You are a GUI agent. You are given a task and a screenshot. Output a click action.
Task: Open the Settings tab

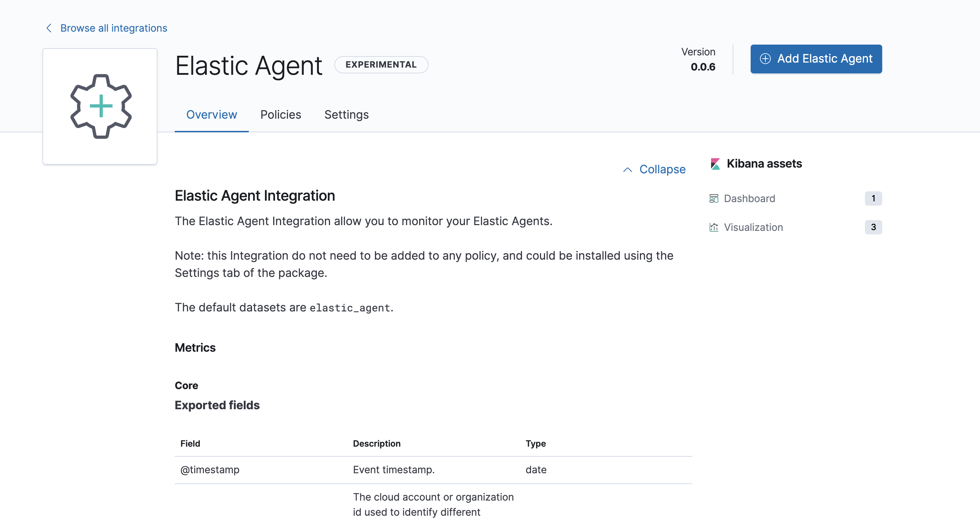[346, 115]
